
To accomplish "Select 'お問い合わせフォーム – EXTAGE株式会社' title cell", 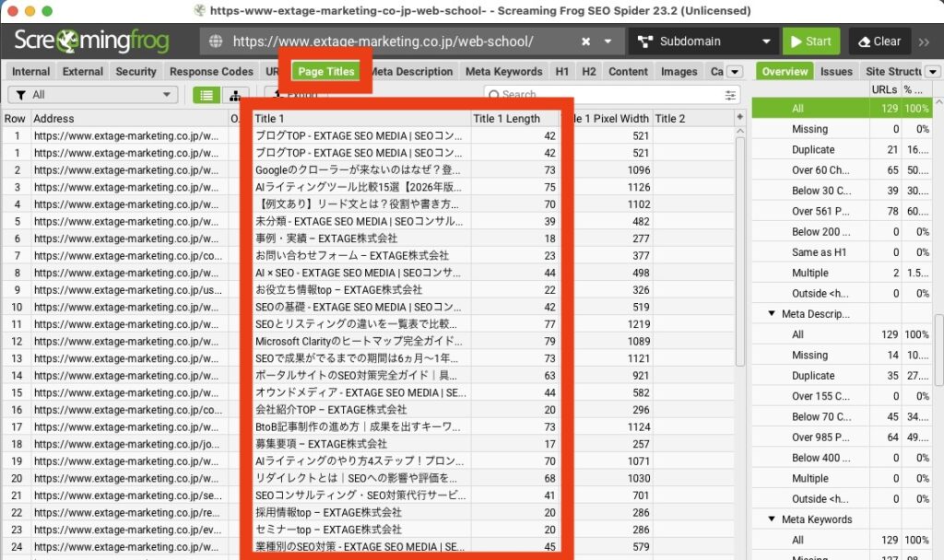I will tap(360, 256).
